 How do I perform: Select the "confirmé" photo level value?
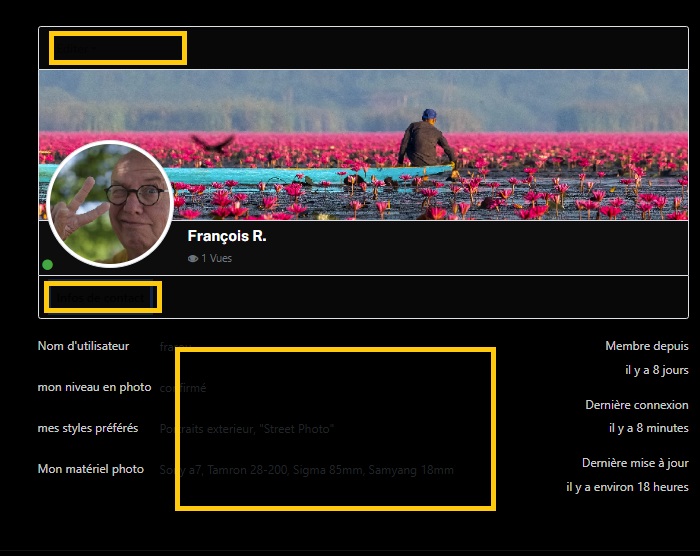click(183, 388)
